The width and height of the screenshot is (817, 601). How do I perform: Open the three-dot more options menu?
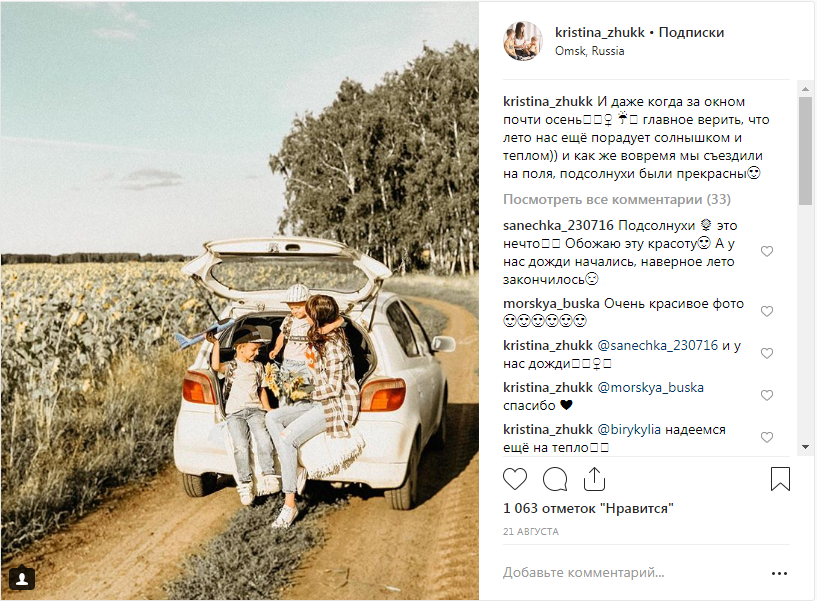(779, 573)
